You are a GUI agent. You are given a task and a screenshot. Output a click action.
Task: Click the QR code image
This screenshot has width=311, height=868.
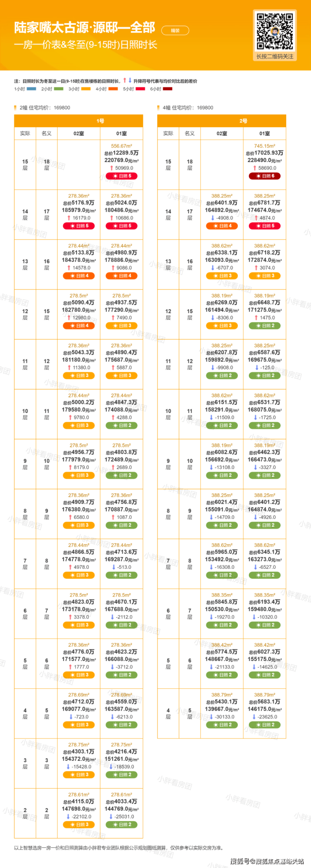tap(275, 31)
